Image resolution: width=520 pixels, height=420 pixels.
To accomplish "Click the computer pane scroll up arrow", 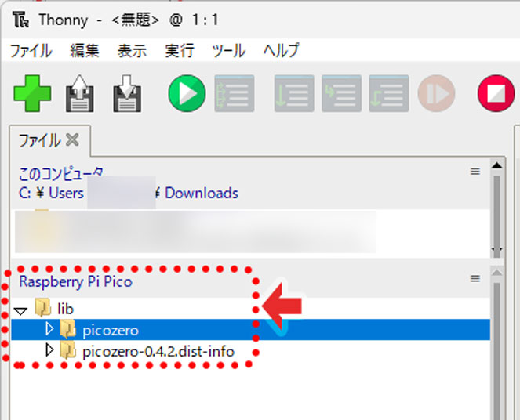I will 496,165.
